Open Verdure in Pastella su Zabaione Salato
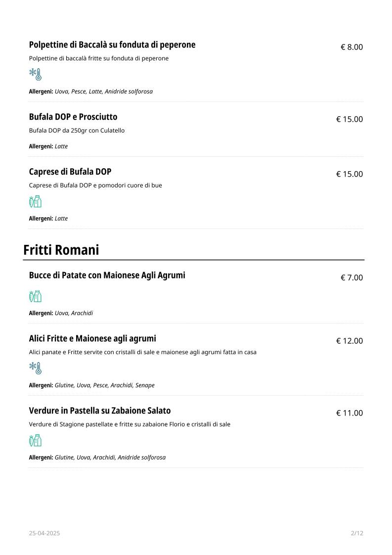 [x=100, y=411]
